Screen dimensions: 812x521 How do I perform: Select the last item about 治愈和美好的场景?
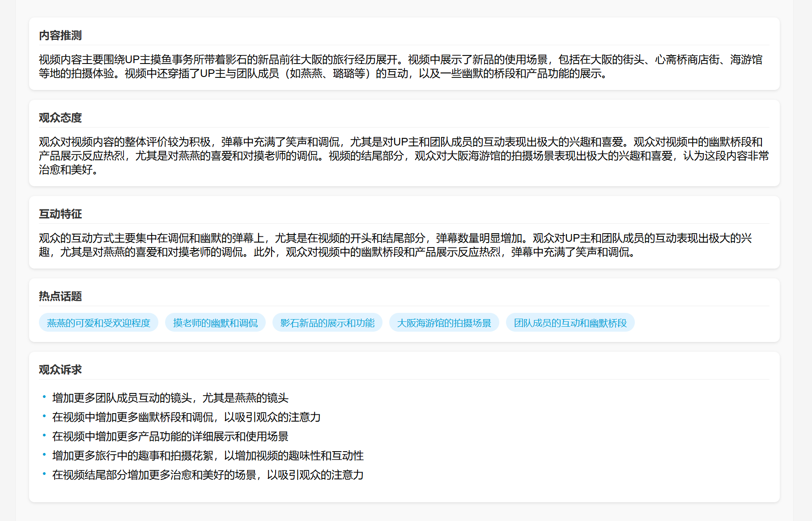208,475
